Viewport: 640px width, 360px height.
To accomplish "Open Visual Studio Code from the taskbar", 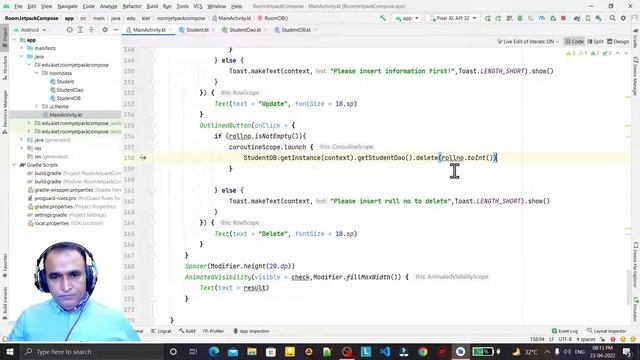I will [x=385, y=351].
